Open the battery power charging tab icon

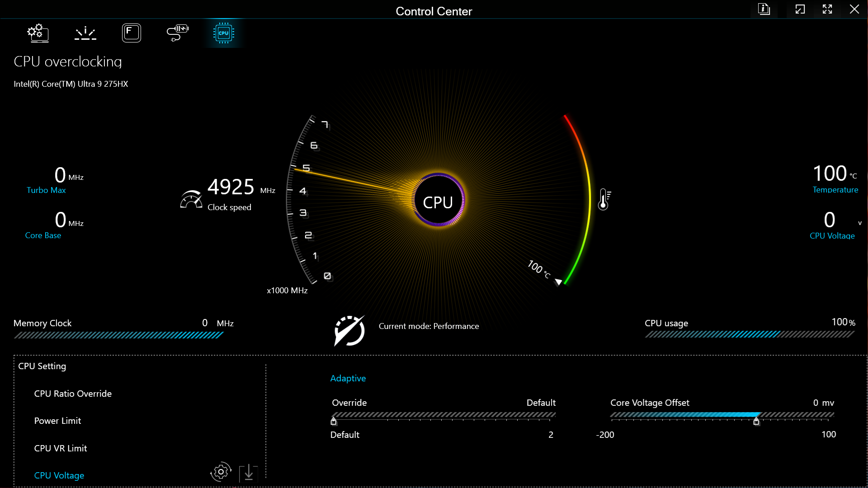point(177,33)
